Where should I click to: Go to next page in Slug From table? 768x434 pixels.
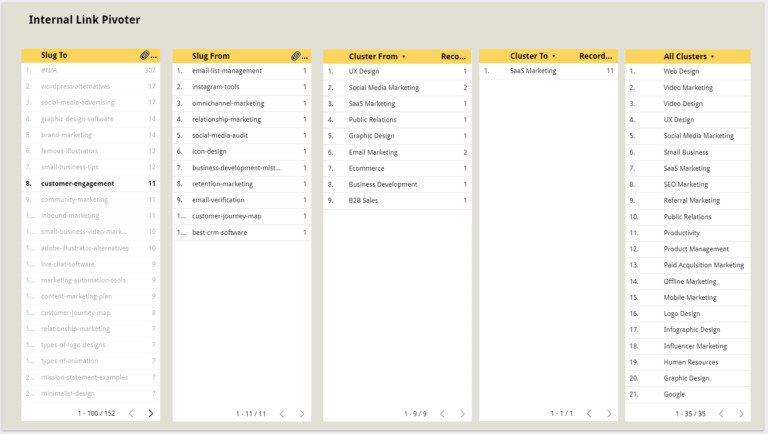pos(302,414)
